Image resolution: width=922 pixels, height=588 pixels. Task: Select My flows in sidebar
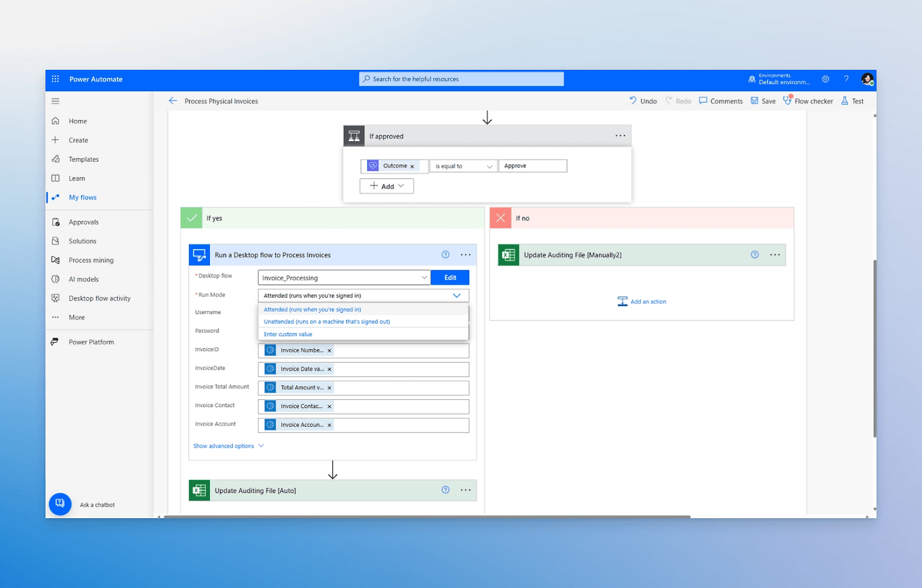[83, 197]
